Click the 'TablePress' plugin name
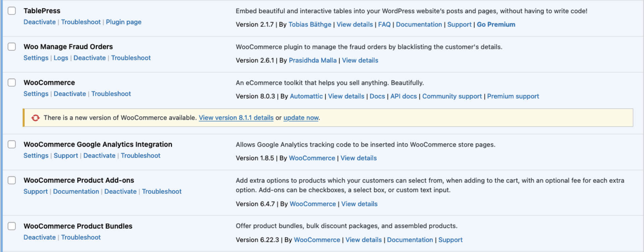Screen dimensions: 644x252 [42, 11]
